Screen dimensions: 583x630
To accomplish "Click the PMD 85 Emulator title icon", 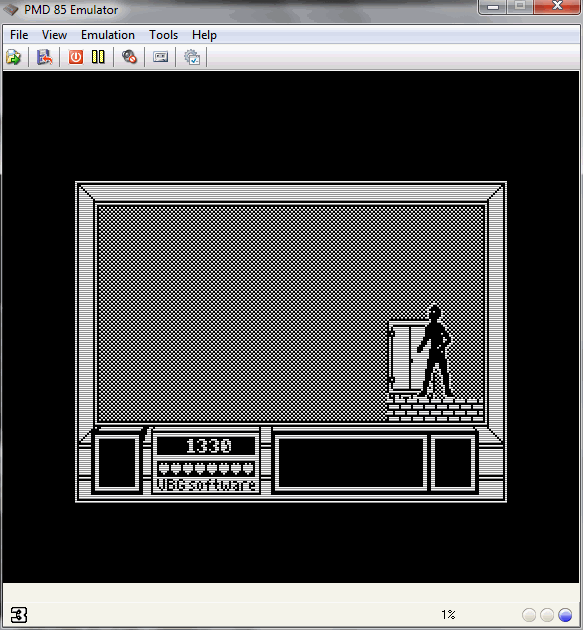I will [x=11, y=9].
